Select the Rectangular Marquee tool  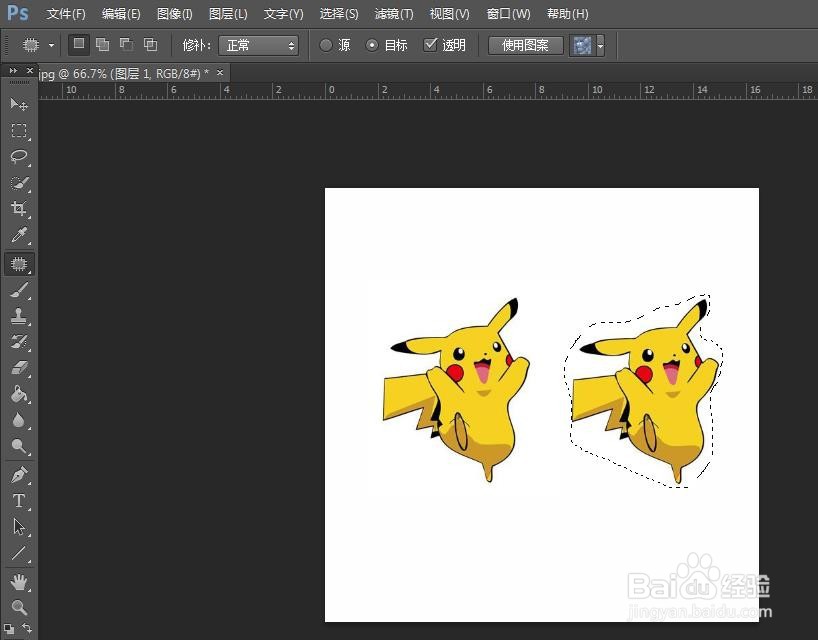click(19, 130)
